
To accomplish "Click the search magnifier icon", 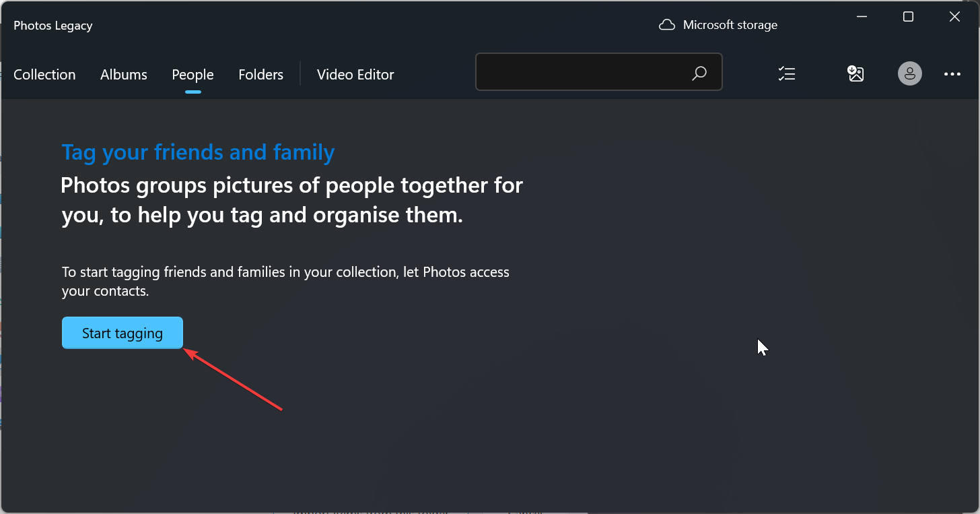I will coord(699,73).
